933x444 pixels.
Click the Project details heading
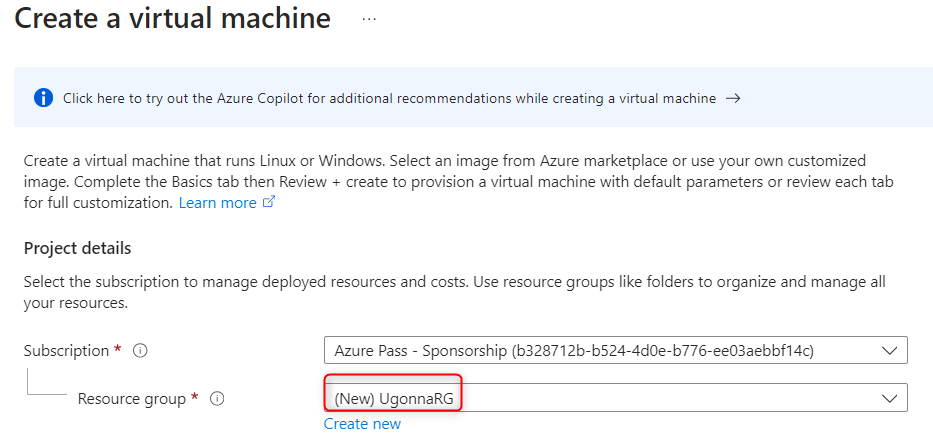pyautogui.click(x=77, y=248)
